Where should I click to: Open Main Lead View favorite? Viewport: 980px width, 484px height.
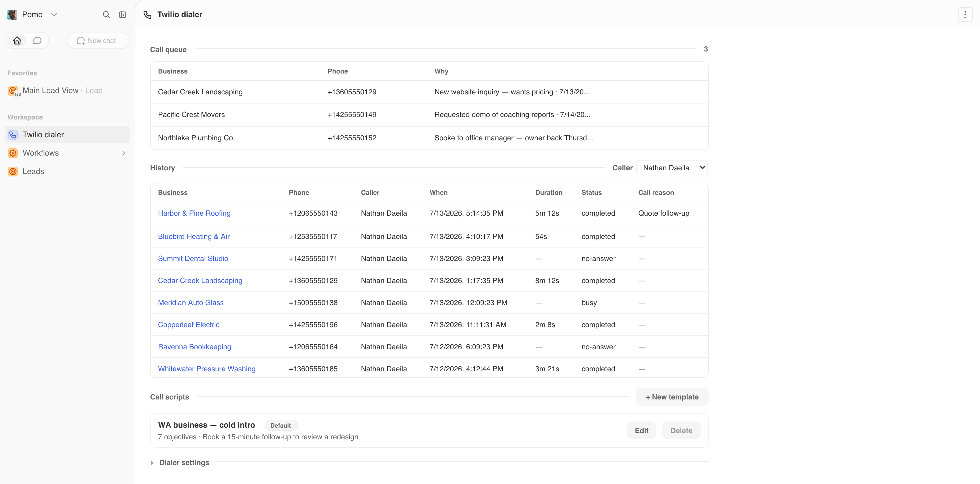67,91
